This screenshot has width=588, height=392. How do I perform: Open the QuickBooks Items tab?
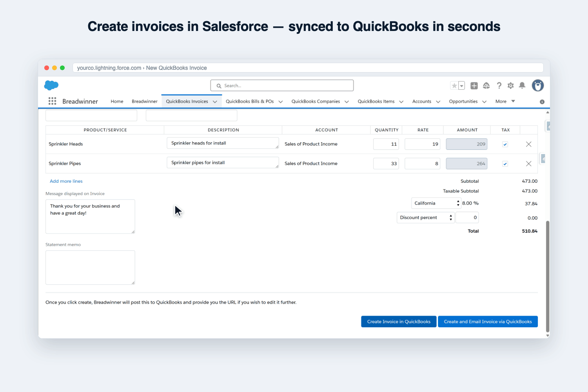pos(376,102)
